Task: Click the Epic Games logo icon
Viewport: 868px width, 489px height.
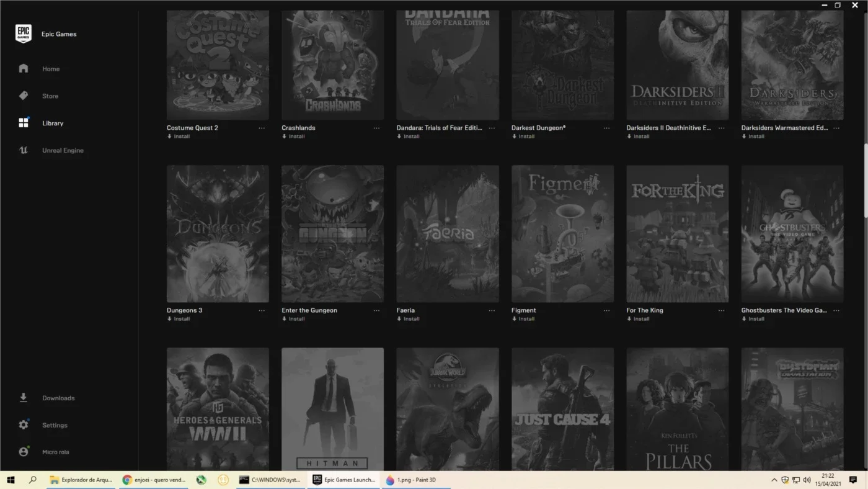Action: (x=24, y=34)
